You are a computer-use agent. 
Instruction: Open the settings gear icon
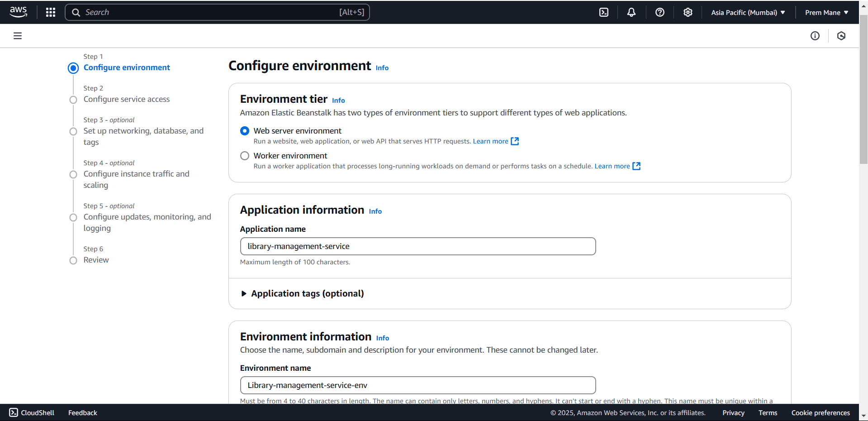tap(688, 12)
